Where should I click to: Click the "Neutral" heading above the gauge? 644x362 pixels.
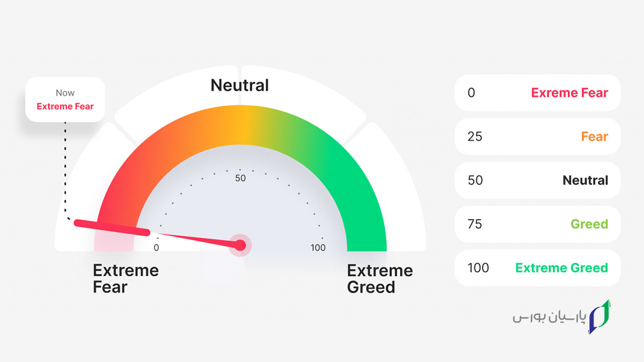(x=239, y=85)
